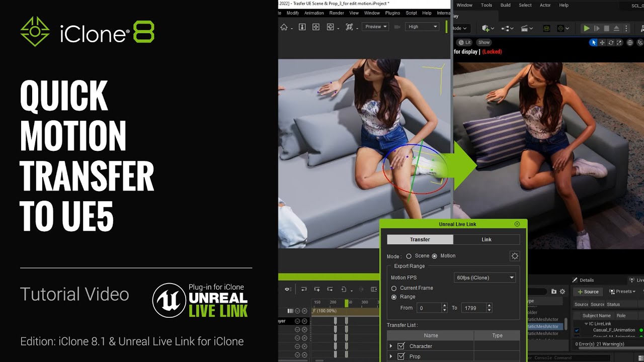Open the iClone Plugins menu

(392, 13)
